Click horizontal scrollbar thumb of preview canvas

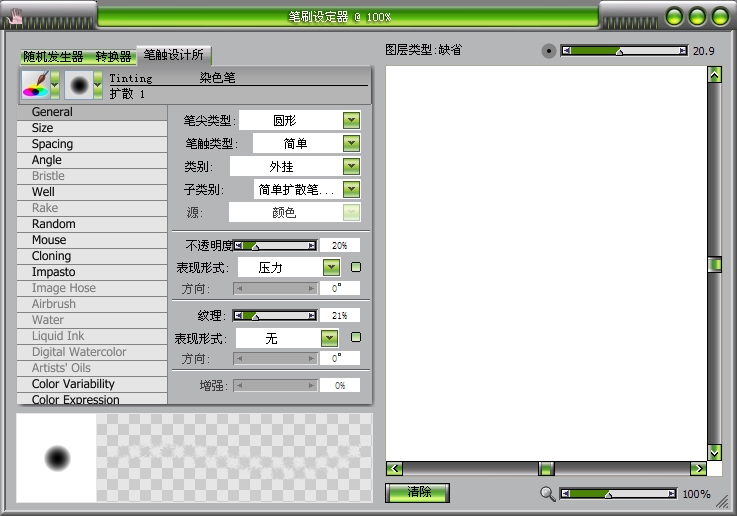(x=546, y=469)
